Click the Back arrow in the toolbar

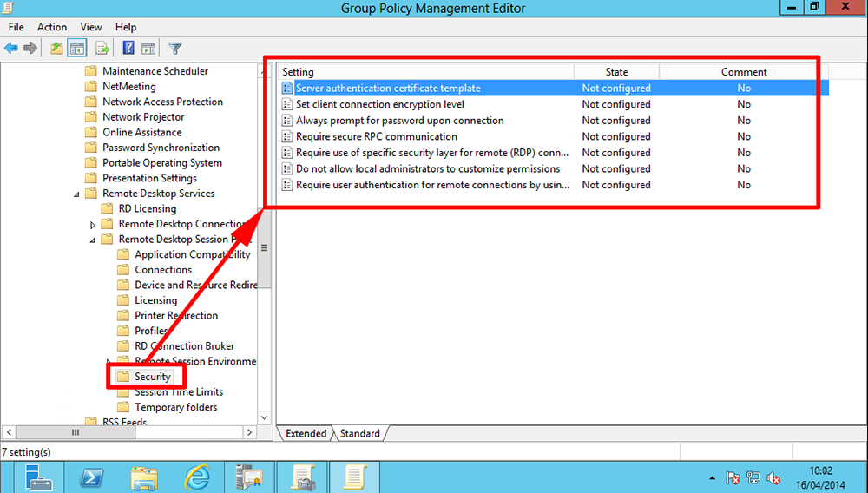tap(11, 49)
